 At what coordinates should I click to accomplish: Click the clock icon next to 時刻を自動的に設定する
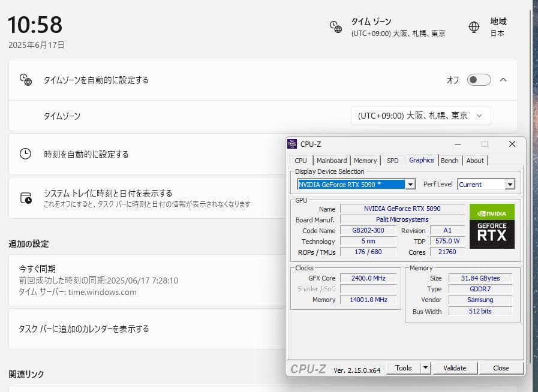point(25,153)
